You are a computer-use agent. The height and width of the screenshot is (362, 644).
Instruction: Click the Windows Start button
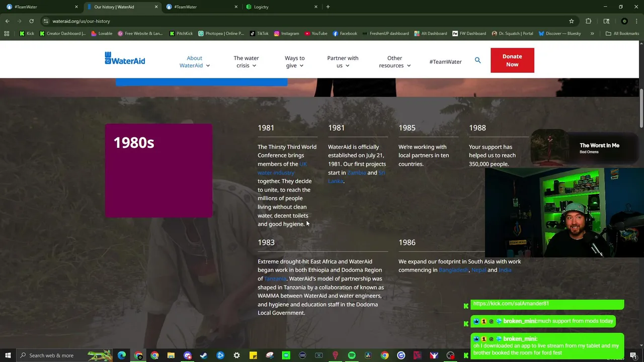pos(8,355)
